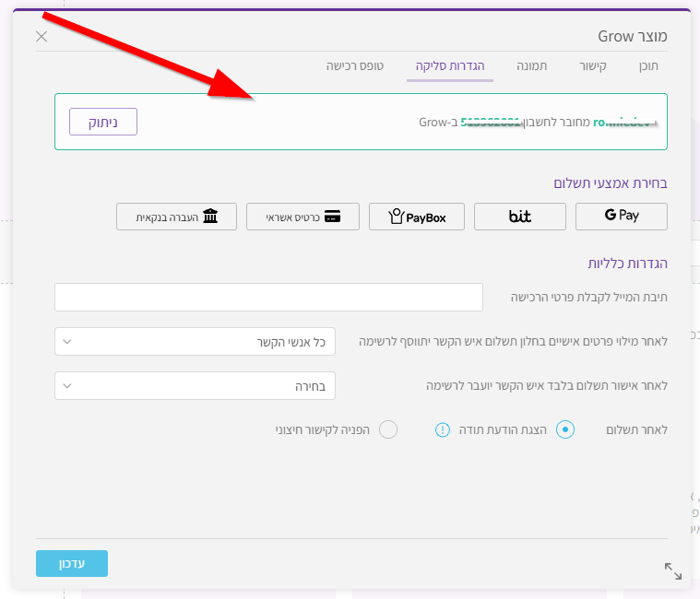Viewport: 700px width, 599px height.
Task: Click the הגדרות סליקה tab
Action: [450, 66]
